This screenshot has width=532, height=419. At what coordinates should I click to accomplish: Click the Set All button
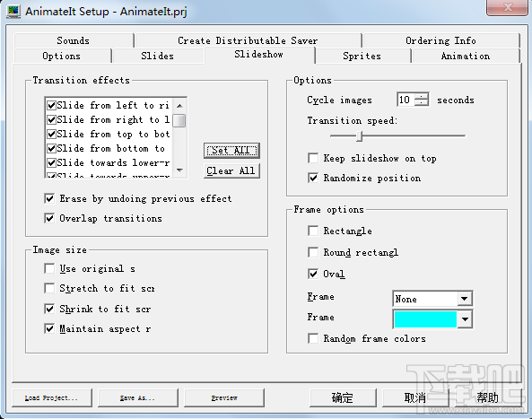[231, 151]
